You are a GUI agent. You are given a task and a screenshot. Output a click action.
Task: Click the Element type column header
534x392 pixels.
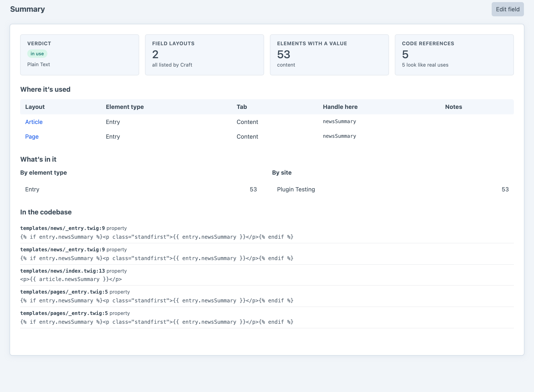click(x=125, y=107)
